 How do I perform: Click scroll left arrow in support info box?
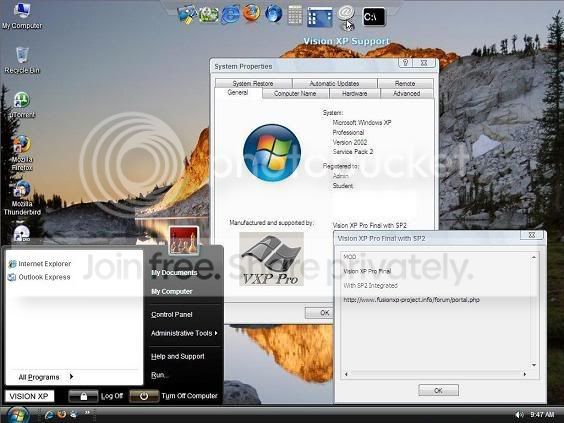click(x=346, y=374)
